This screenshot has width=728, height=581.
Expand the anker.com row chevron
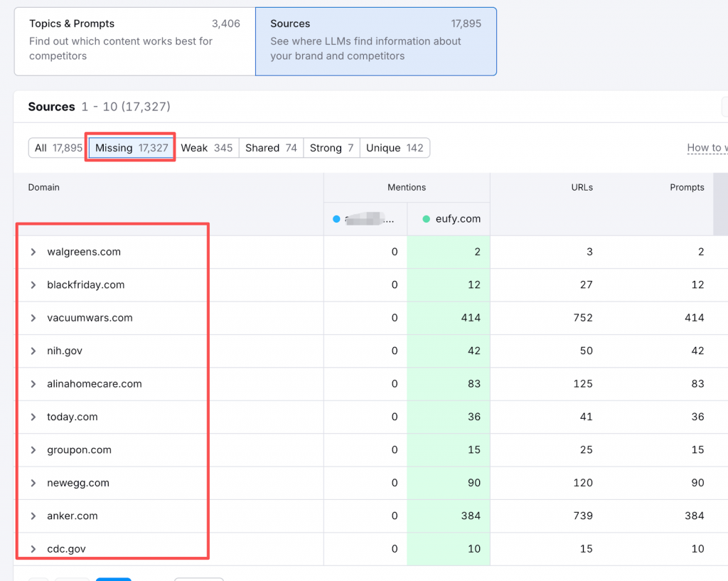click(33, 516)
